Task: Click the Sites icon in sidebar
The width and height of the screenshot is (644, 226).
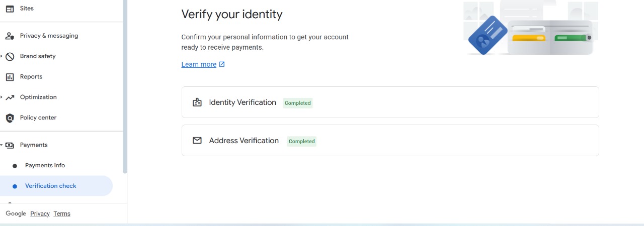Action: tap(10, 9)
